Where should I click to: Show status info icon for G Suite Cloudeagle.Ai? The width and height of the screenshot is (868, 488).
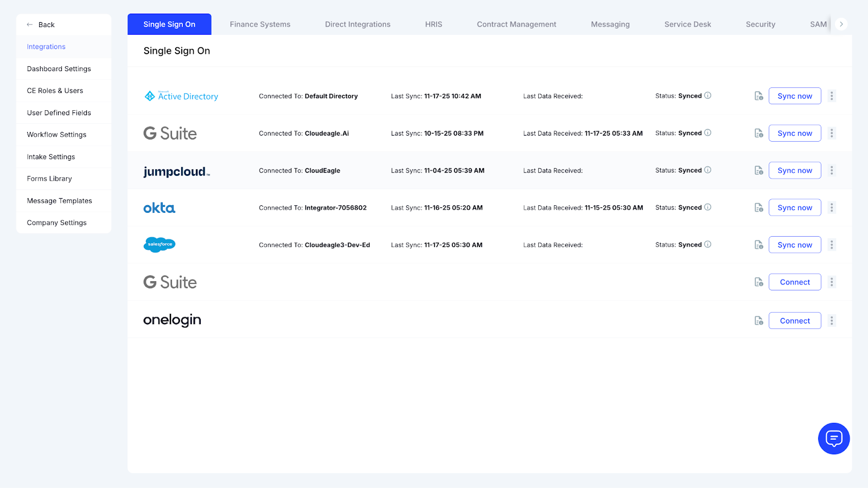708,132
